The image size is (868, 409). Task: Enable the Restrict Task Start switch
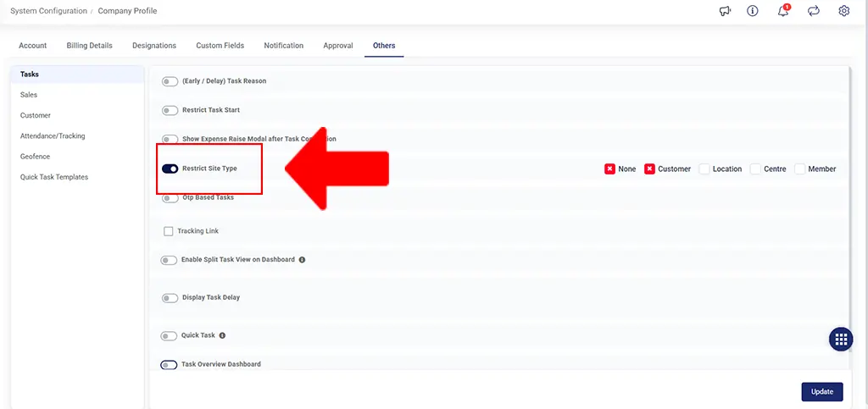[170, 111]
